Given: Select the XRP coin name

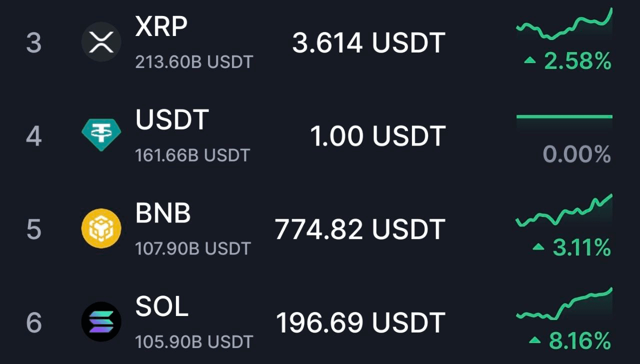Looking at the screenshot, I should [161, 27].
